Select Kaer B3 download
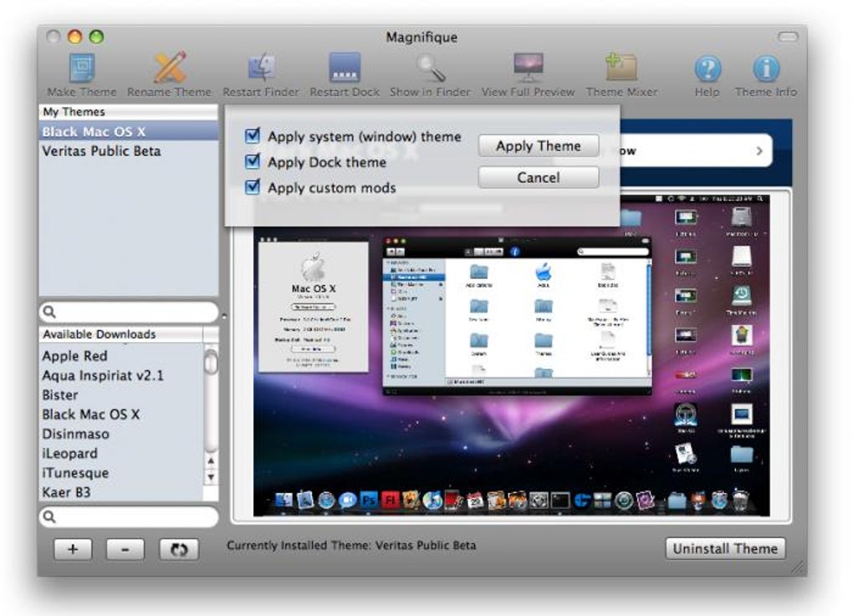Screen dimensions: 853x616 pos(120,492)
